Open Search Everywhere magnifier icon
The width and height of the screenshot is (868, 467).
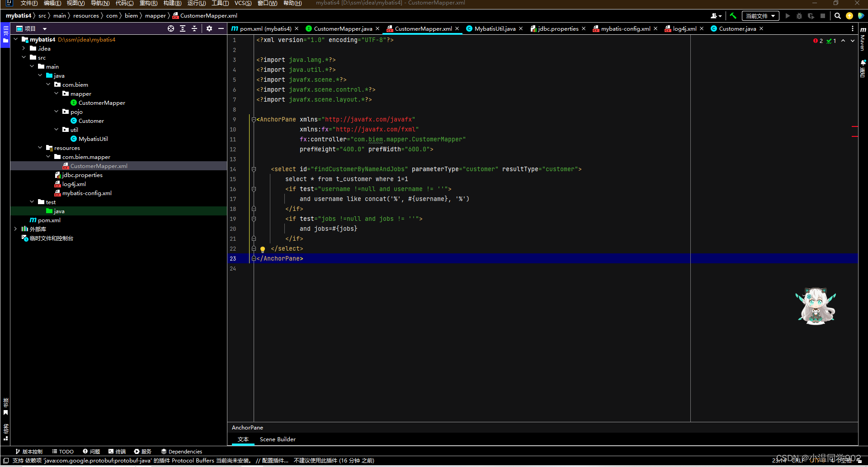(837, 16)
